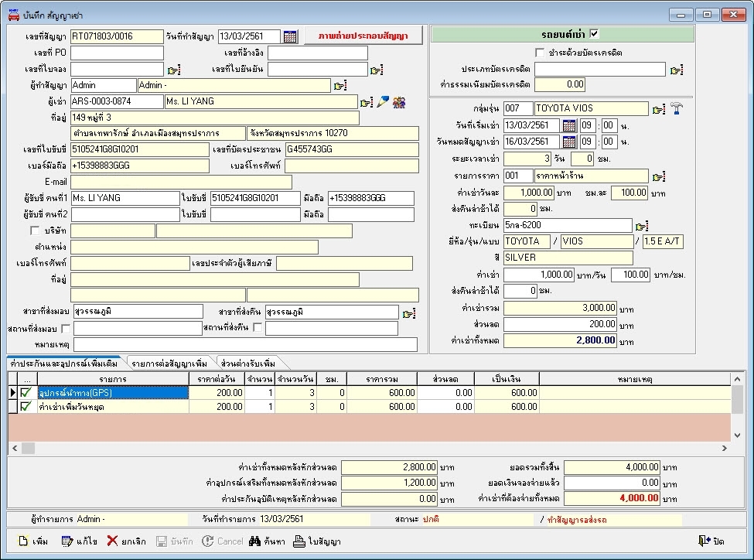Click the เบอร์มือถือ mobile number field
This screenshot has height=560, width=754.
tap(139, 166)
